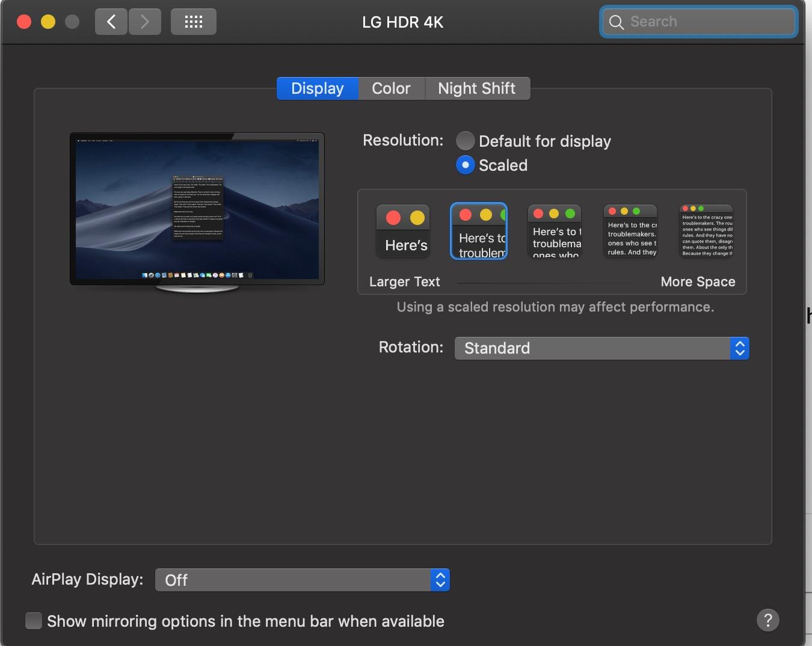Choose the middle scaled resolution thumbnail
The width and height of the screenshot is (812, 646).
point(555,231)
